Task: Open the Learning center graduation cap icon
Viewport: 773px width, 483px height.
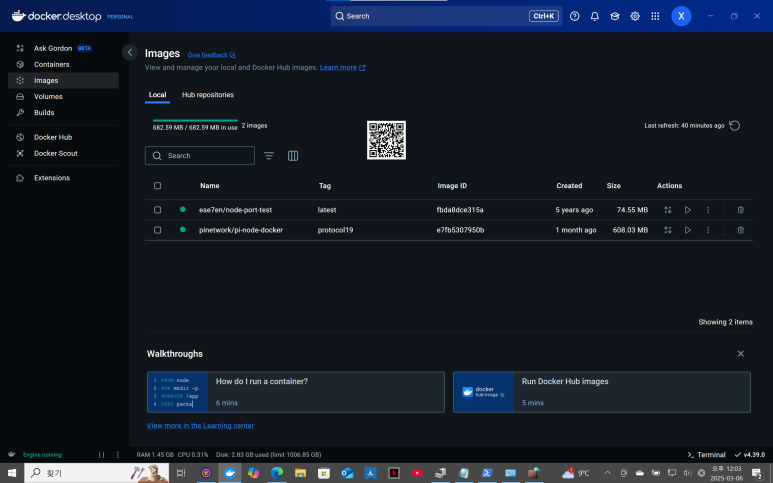Action: pos(615,16)
